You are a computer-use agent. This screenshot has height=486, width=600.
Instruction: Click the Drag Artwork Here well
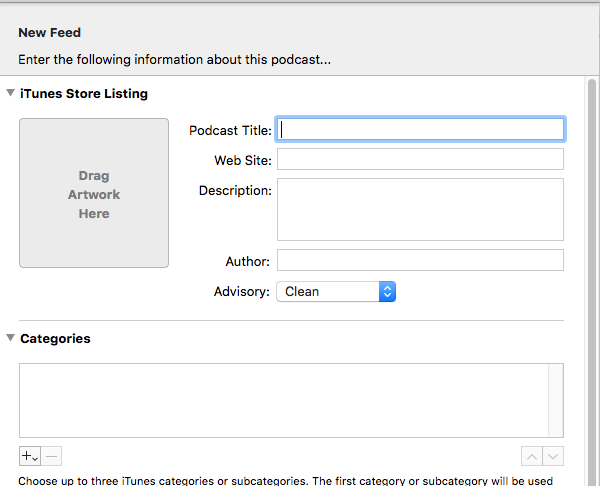[x=94, y=193]
